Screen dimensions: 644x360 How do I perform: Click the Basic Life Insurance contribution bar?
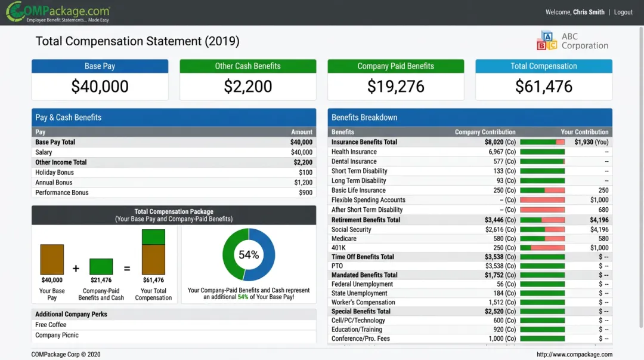pyautogui.click(x=542, y=190)
